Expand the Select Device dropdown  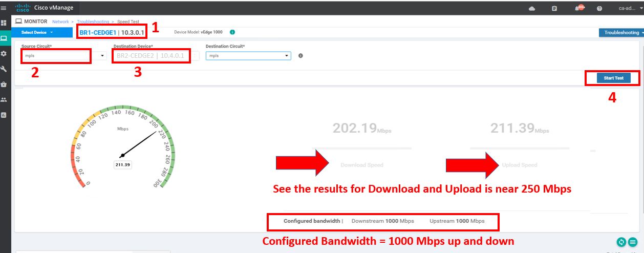[37, 32]
